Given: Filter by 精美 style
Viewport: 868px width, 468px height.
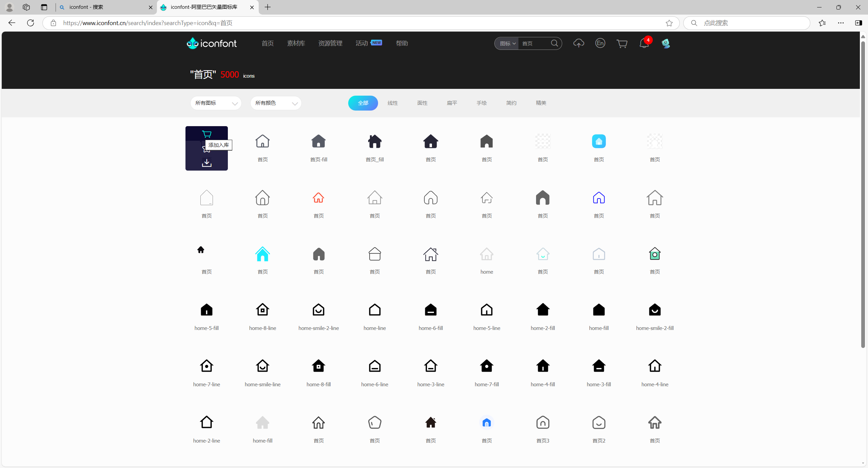Looking at the screenshot, I should (541, 103).
